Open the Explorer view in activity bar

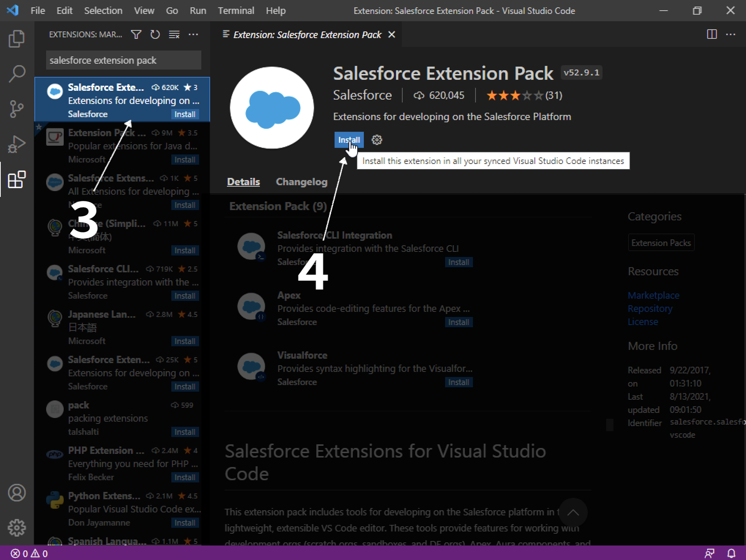coord(16,38)
